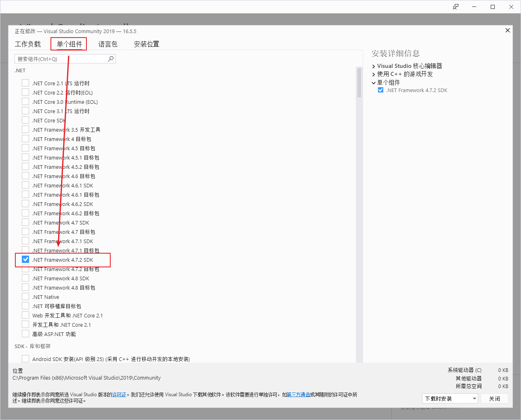Click system drive (C) size entry

click(478, 370)
